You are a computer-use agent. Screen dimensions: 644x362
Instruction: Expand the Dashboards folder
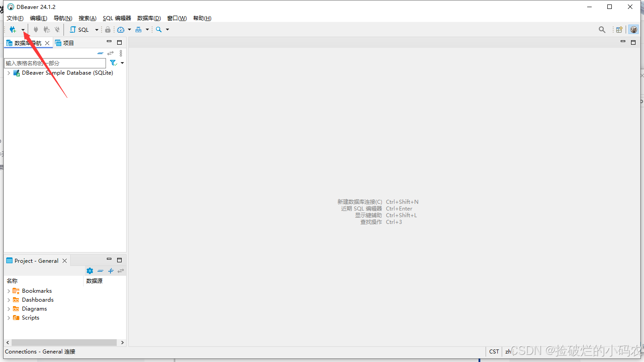pos(8,300)
